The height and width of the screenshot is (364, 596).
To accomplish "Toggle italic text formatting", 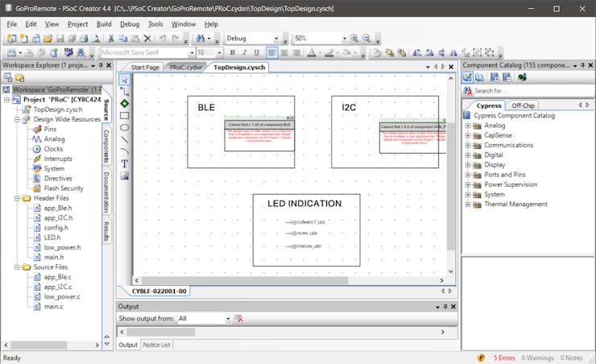I will pos(244,52).
